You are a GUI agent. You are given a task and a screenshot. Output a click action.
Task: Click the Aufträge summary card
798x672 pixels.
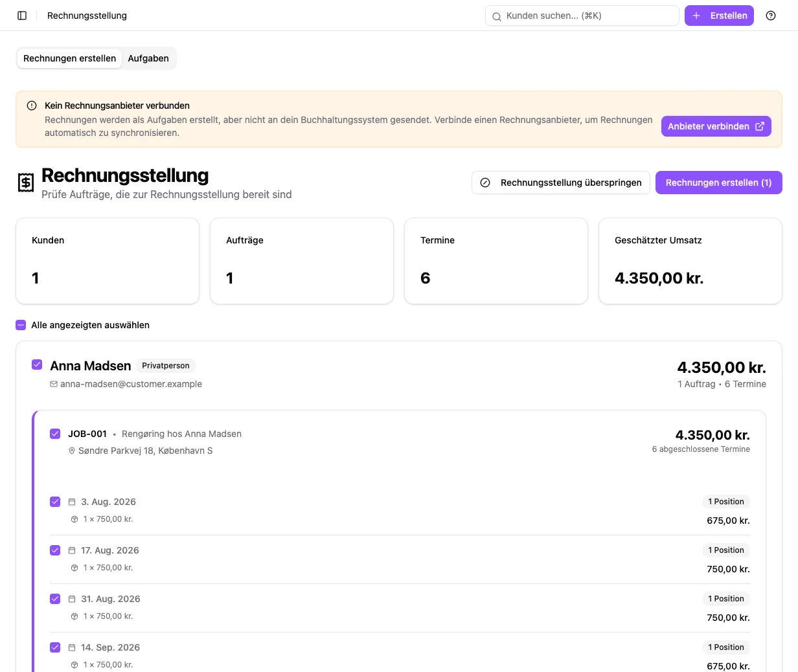click(302, 261)
